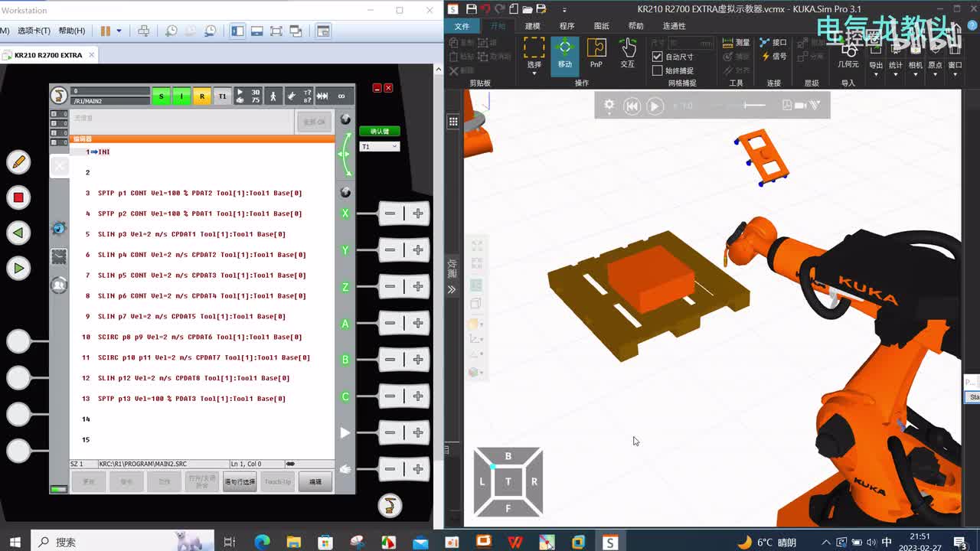This screenshot has height=551, width=980.
Task: Enter VMware full screen mode icon
Action: click(x=276, y=31)
